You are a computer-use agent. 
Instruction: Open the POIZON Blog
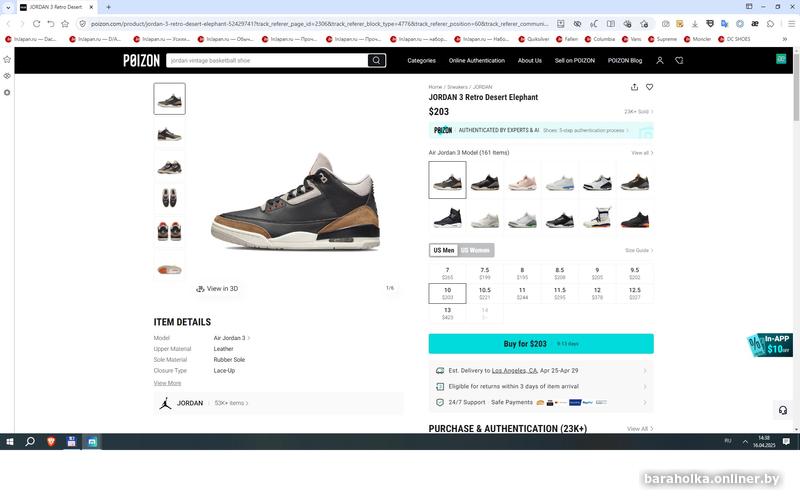624,60
